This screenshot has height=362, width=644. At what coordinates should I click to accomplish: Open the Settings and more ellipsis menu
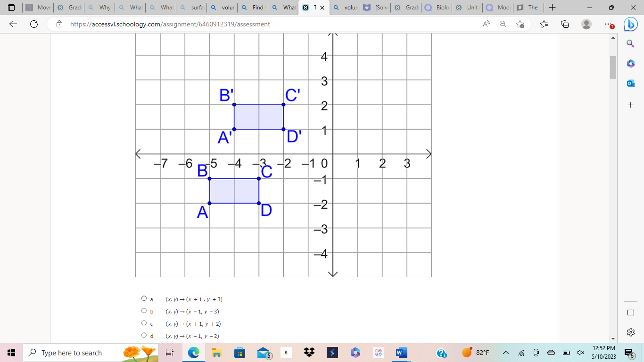click(x=608, y=24)
